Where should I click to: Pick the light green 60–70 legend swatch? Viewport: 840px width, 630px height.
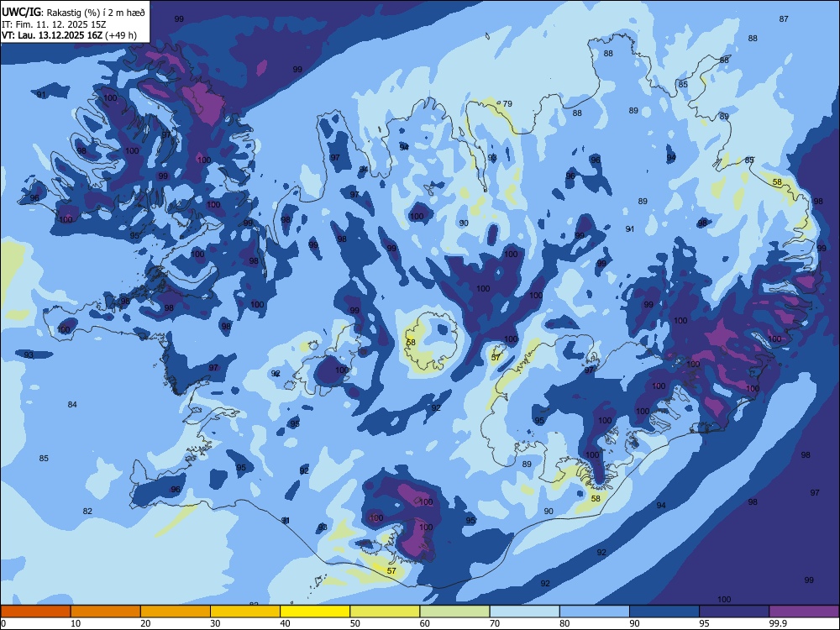point(454,612)
